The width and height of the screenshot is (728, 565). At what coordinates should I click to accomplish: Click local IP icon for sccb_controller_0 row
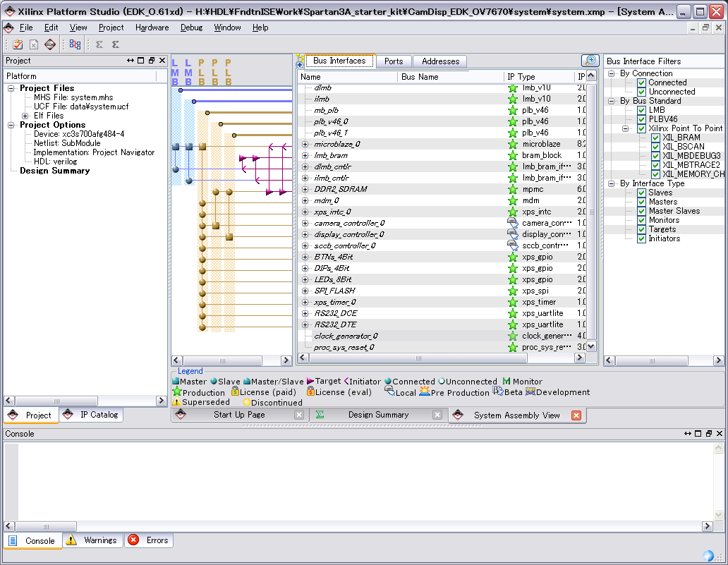[x=513, y=245]
